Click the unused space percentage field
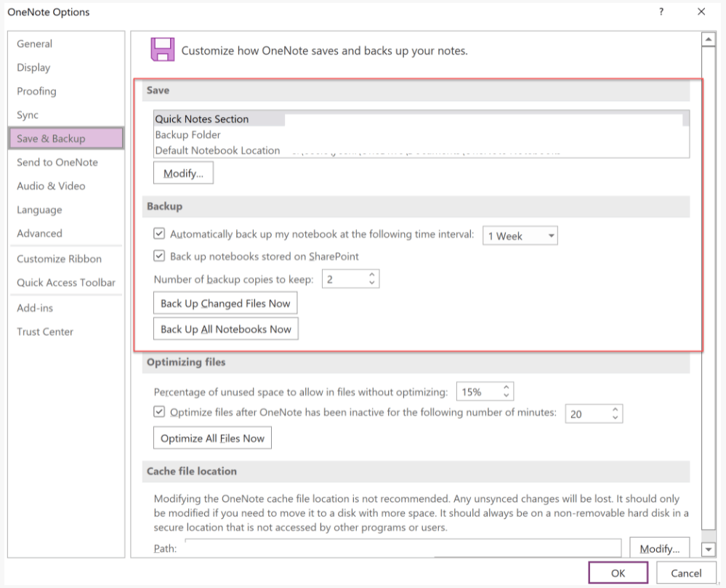 pyautogui.click(x=479, y=392)
